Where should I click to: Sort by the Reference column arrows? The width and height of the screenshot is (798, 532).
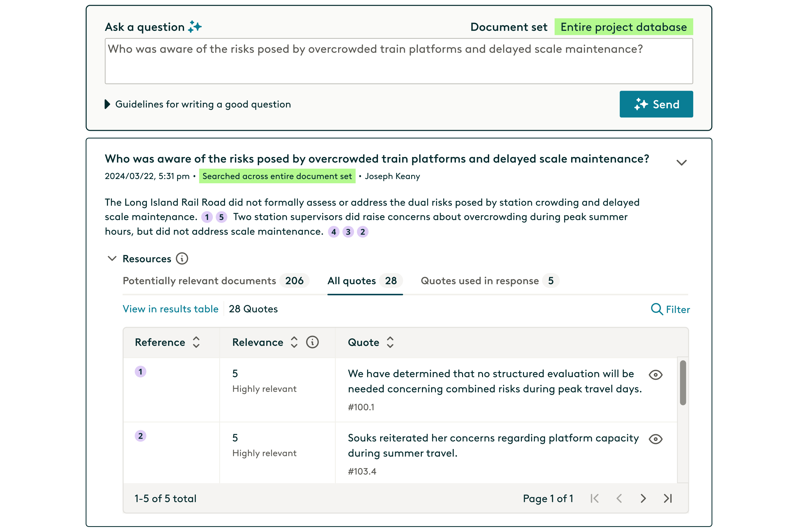pos(196,342)
